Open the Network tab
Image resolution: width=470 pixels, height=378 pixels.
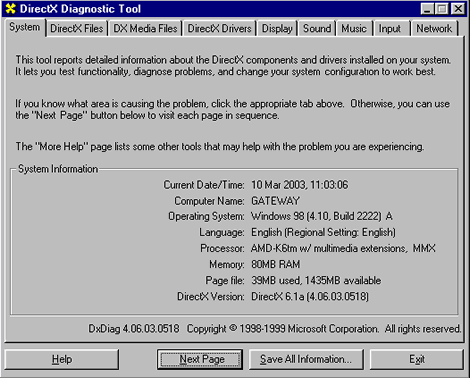tap(434, 29)
